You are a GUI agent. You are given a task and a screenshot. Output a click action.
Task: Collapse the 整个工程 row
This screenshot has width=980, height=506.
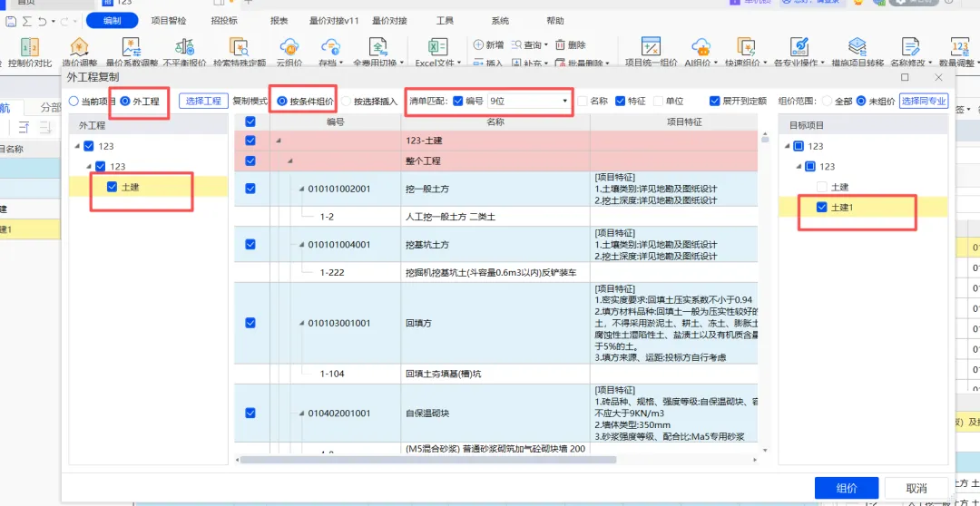pos(290,161)
